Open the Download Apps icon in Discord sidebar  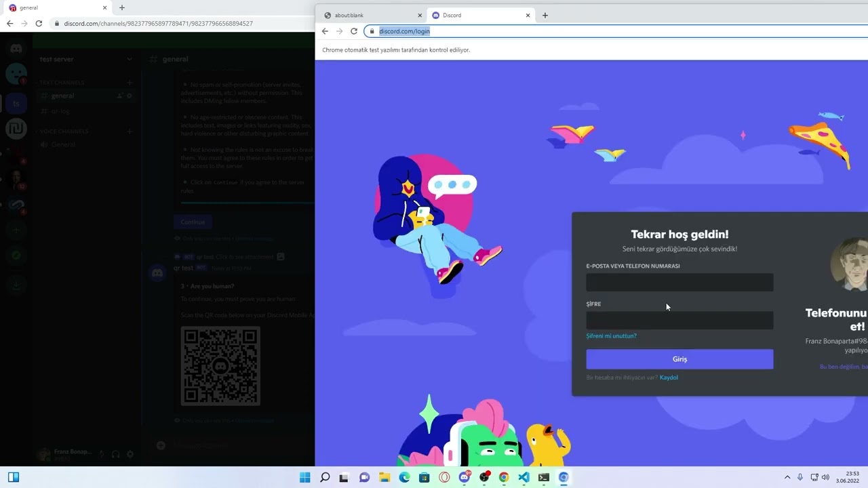click(16, 286)
